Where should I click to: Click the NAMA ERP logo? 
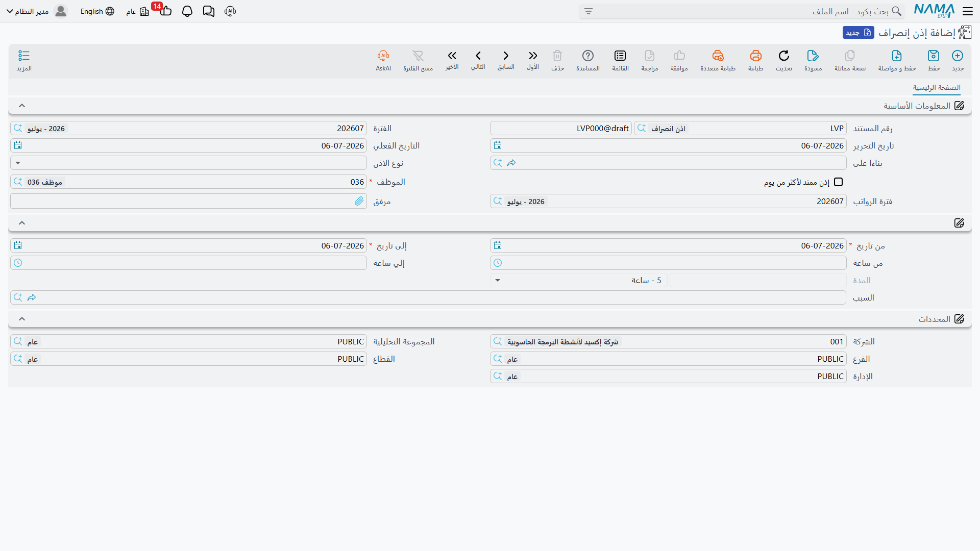(x=934, y=11)
